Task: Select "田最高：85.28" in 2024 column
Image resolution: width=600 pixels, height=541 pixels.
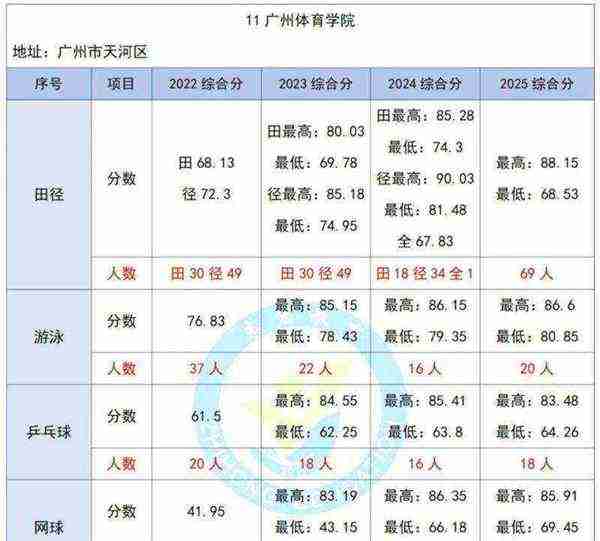Action: (x=425, y=116)
